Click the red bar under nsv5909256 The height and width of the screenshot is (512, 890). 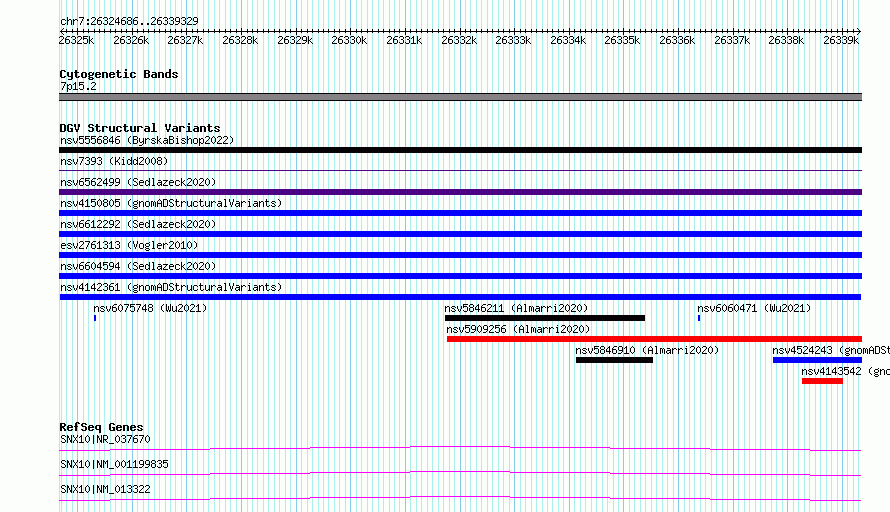(654, 339)
